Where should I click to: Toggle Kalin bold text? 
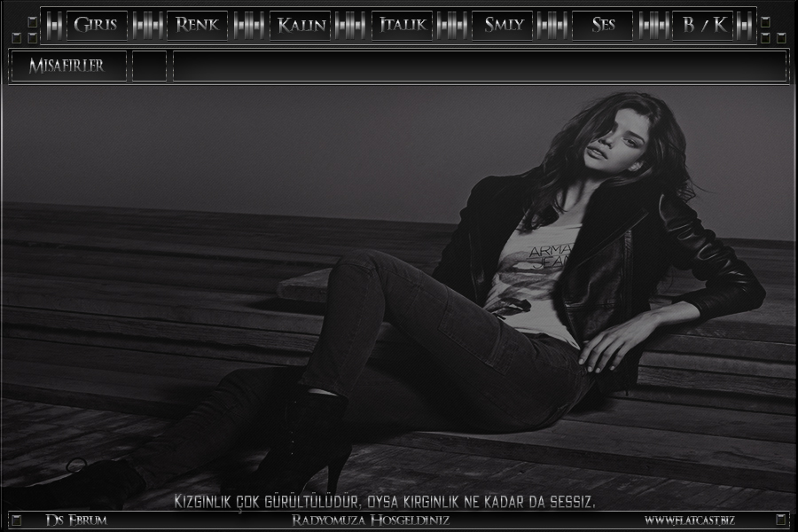(299, 25)
